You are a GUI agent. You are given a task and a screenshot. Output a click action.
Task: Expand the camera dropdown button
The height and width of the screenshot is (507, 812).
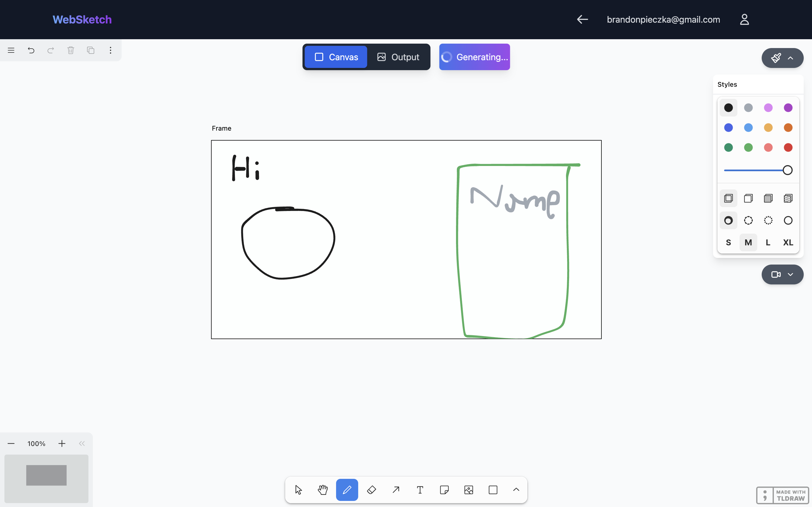[x=782, y=274]
